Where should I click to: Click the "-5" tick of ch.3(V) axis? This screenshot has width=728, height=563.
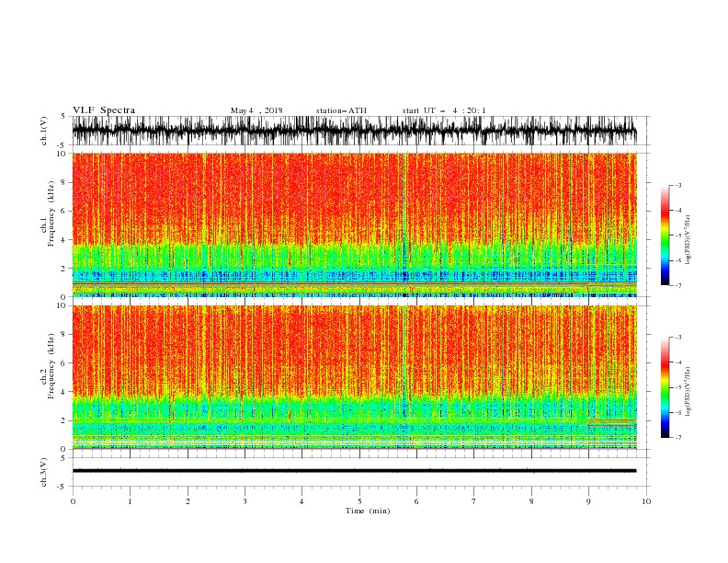pyautogui.click(x=62, y=487)
